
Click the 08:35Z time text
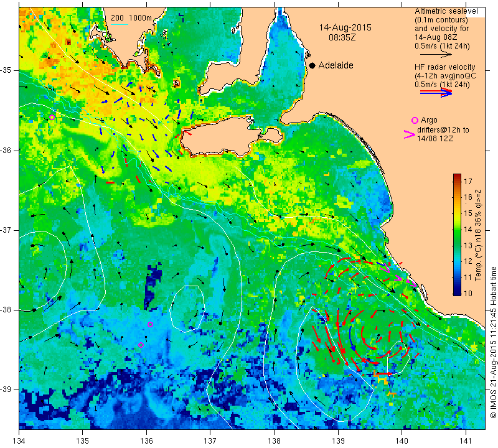click(342, 37)
